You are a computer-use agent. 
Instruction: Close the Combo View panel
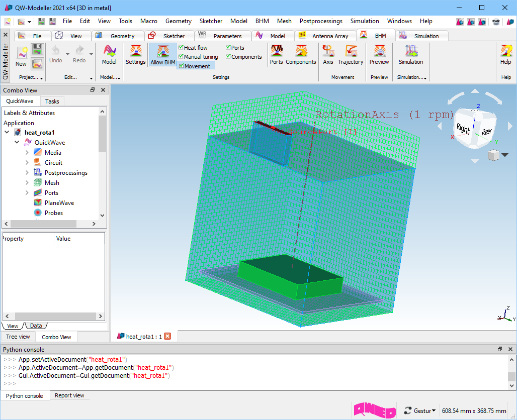click(x=103, y=90)
